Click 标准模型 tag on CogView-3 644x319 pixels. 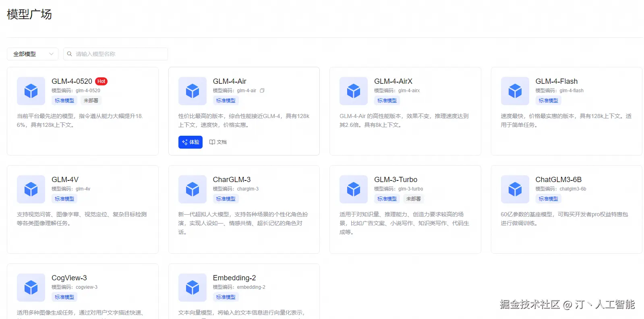click(x=64, y=297)
